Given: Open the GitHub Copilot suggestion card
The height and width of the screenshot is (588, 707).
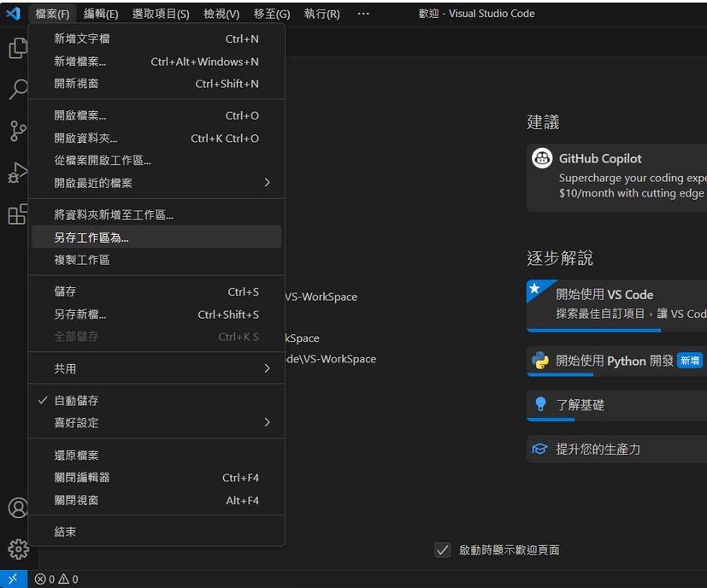Looking at the screenshot, I should pos(617,178).
